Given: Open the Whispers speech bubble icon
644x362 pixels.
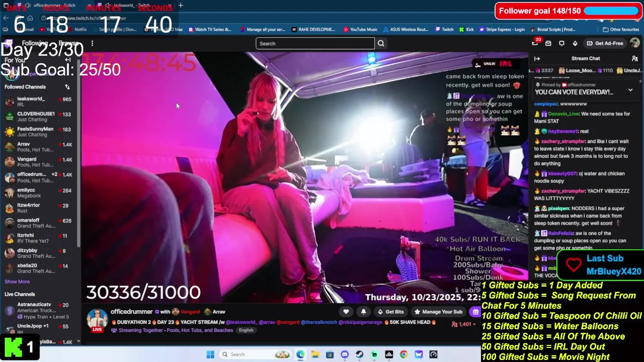Looking at the screenshot, I should click(561, 43).
